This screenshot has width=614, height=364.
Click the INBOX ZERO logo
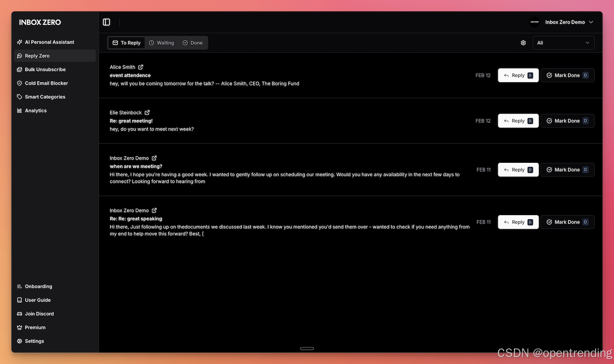40,22
